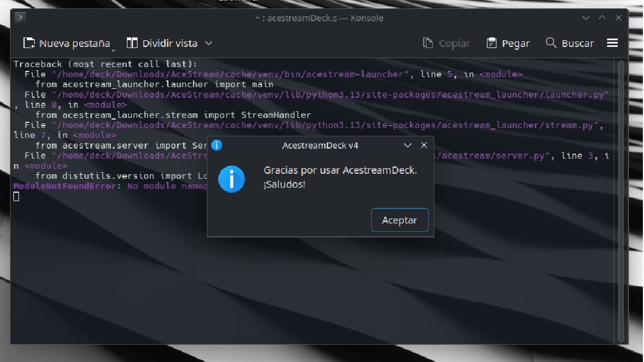Click the Konsole window title text
This screenshot has width=644, height=362.
pos(319,18)
